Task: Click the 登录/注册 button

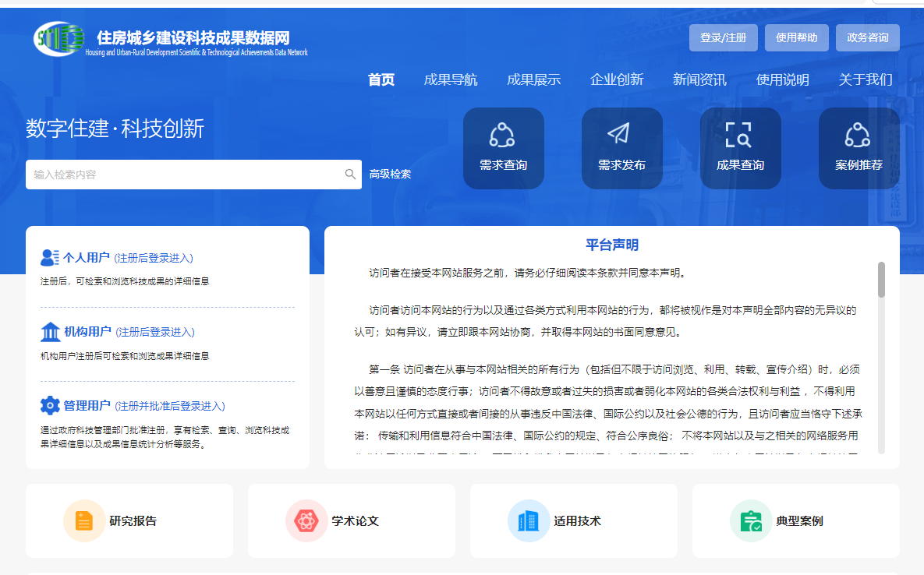Action: click(x=723, y=37)
